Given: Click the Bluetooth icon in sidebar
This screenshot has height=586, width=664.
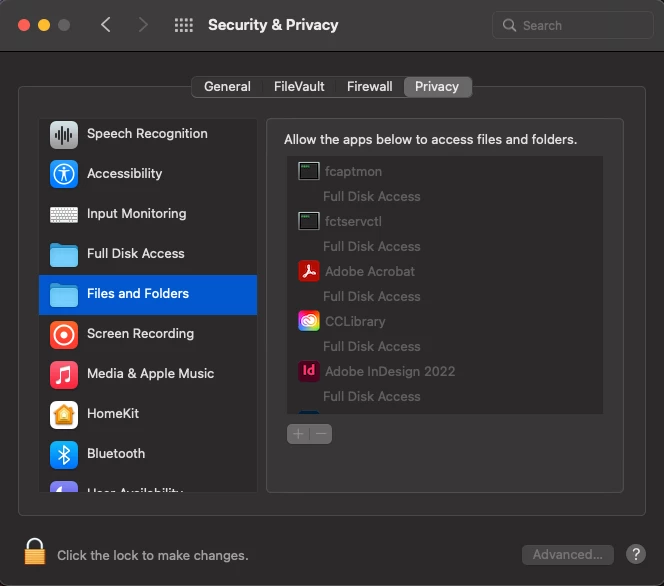Looking at the screenshot, I should [64, 455].
